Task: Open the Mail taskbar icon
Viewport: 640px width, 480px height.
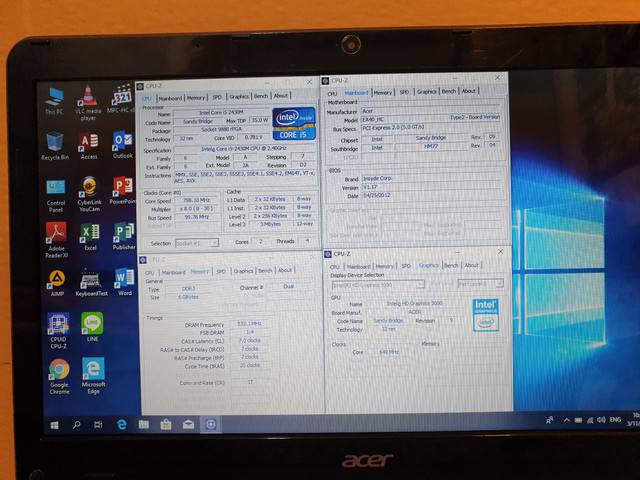Action: (x=188, y=424)
